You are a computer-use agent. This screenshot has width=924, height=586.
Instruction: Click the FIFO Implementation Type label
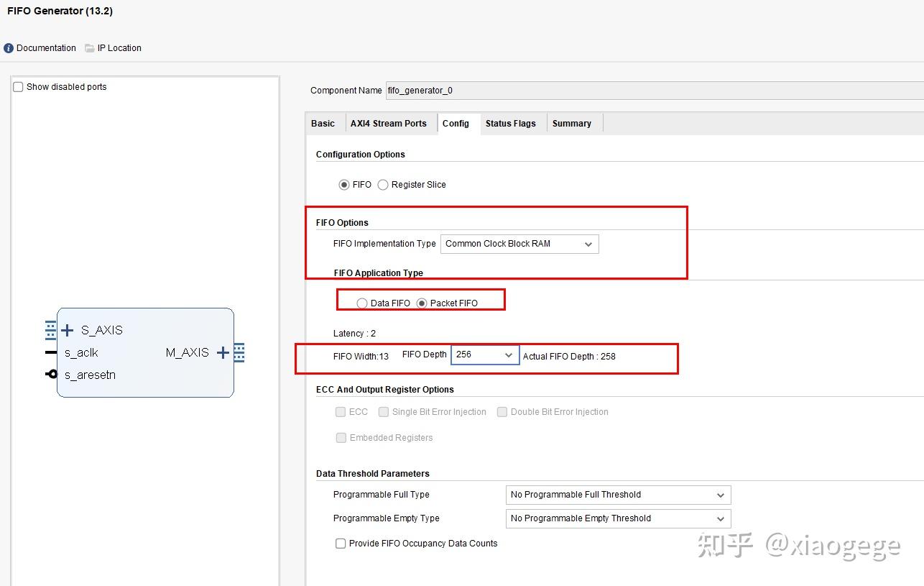(x=384, y=244)
